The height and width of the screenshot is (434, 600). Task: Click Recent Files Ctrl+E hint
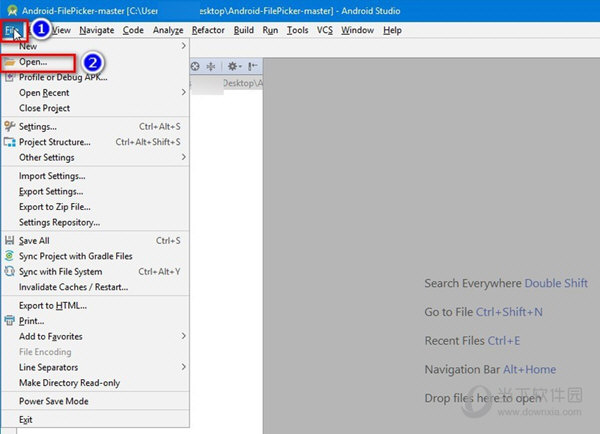tap(472, 341)
